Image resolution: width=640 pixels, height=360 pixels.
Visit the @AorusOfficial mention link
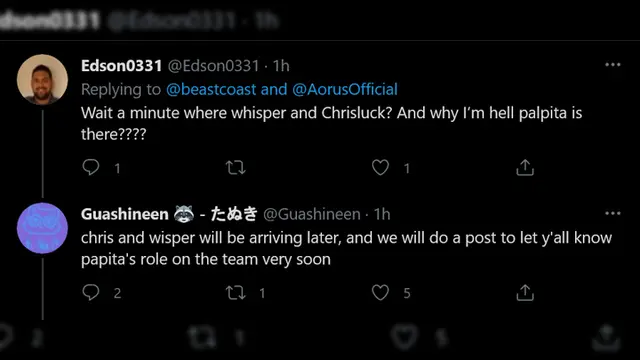[x=345, y=89]
